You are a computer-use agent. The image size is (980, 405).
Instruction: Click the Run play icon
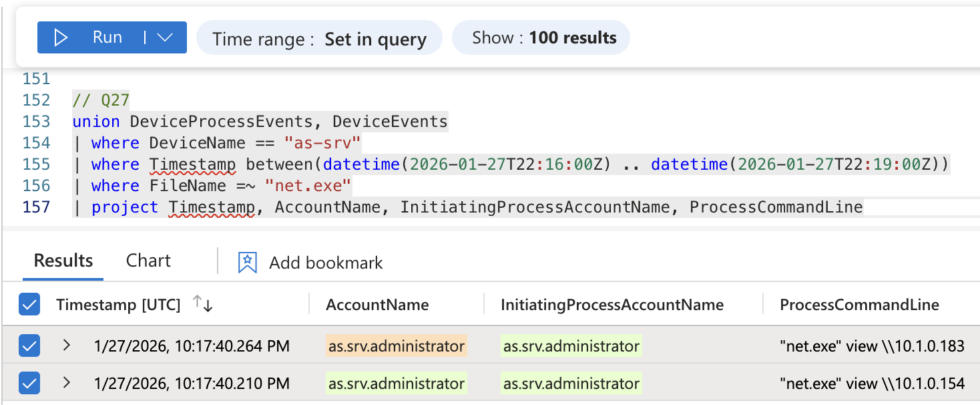(x=61, y=37)
